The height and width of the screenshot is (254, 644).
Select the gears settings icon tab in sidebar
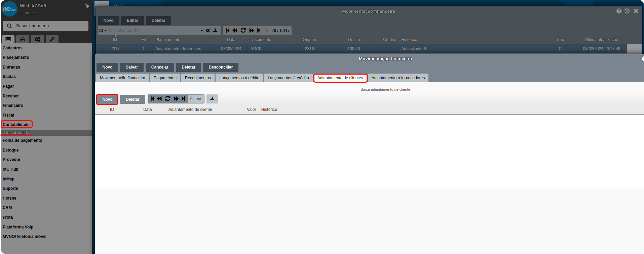(37, 39)
